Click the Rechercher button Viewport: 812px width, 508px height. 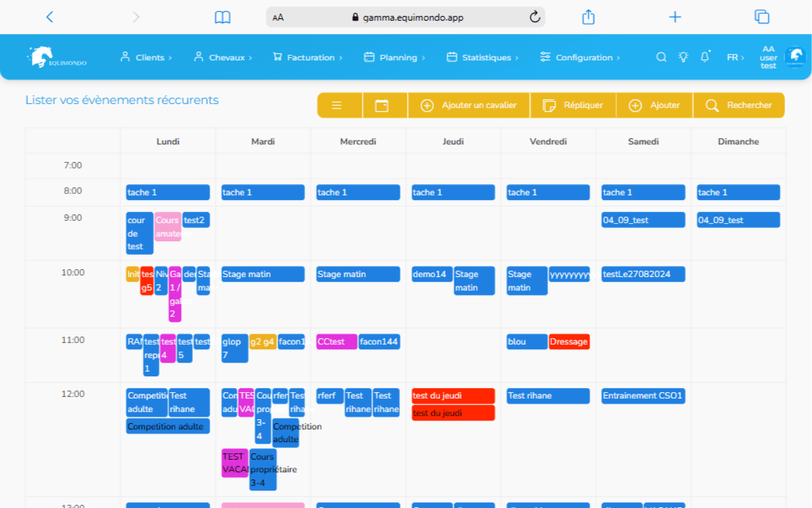coord(738,106)
